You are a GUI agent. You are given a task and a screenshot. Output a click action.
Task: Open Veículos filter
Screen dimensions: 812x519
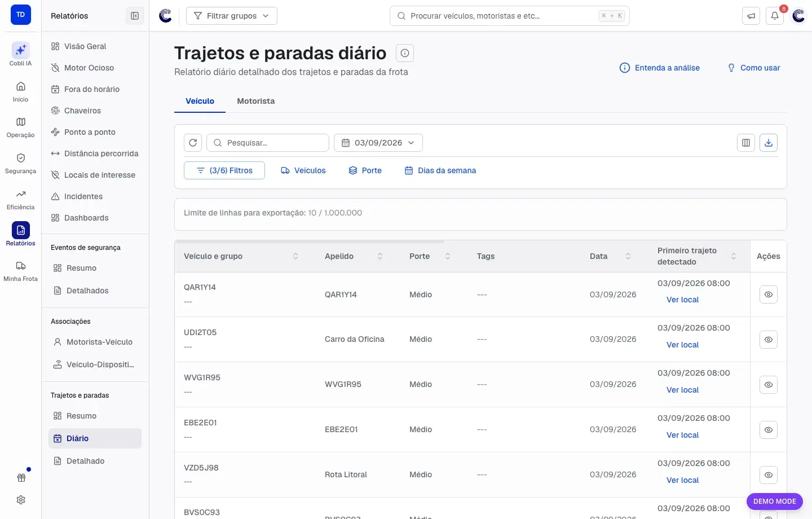pos(303,170)
